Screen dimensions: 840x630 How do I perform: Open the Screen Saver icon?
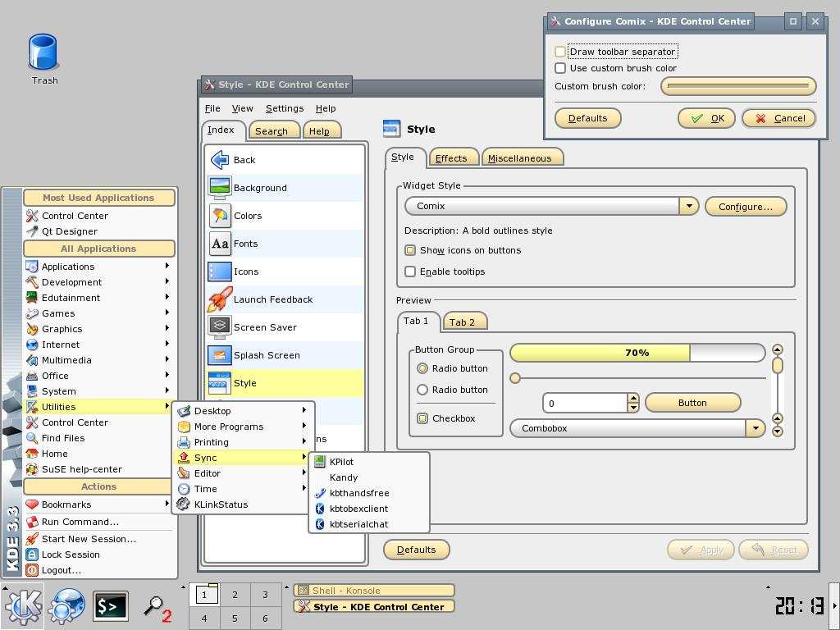click(x=220, y=326)
